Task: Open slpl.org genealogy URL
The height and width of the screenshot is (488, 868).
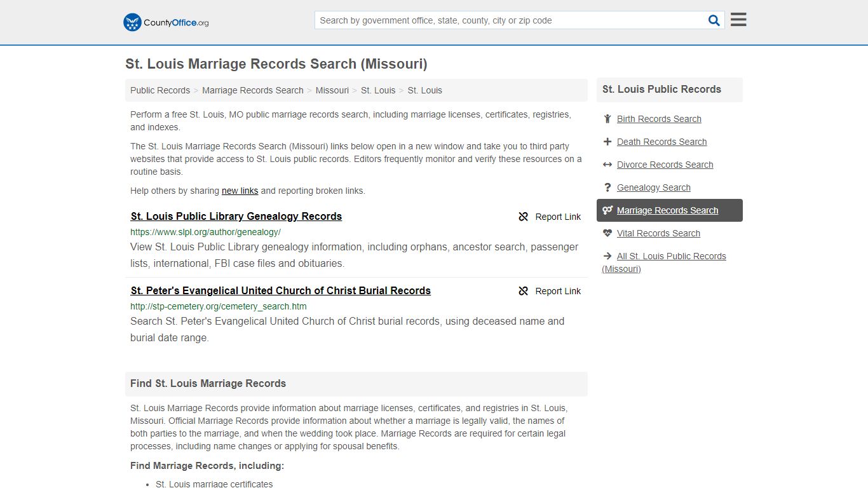Action: click(x=205, y=232)
